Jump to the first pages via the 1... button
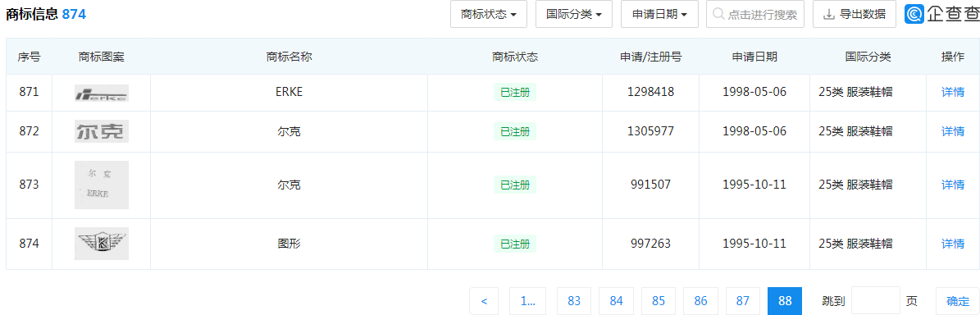 (527, 301)
